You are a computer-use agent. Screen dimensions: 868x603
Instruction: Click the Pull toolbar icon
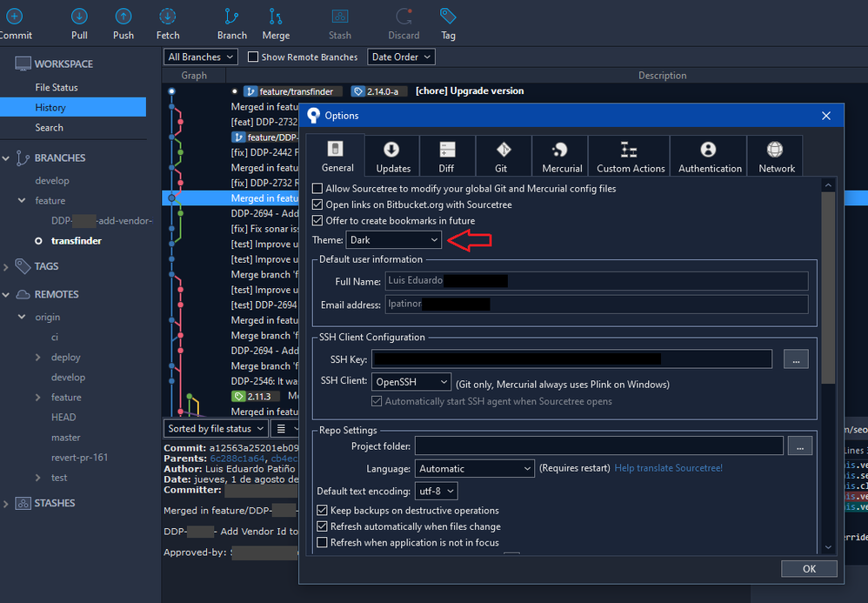(79, 23)
